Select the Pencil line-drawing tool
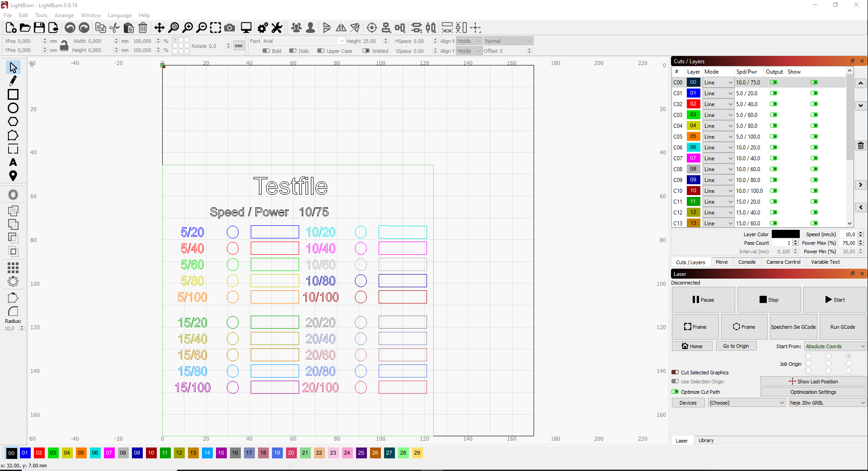Viewport: 868px width, 471px height. (x=13, y=80)
